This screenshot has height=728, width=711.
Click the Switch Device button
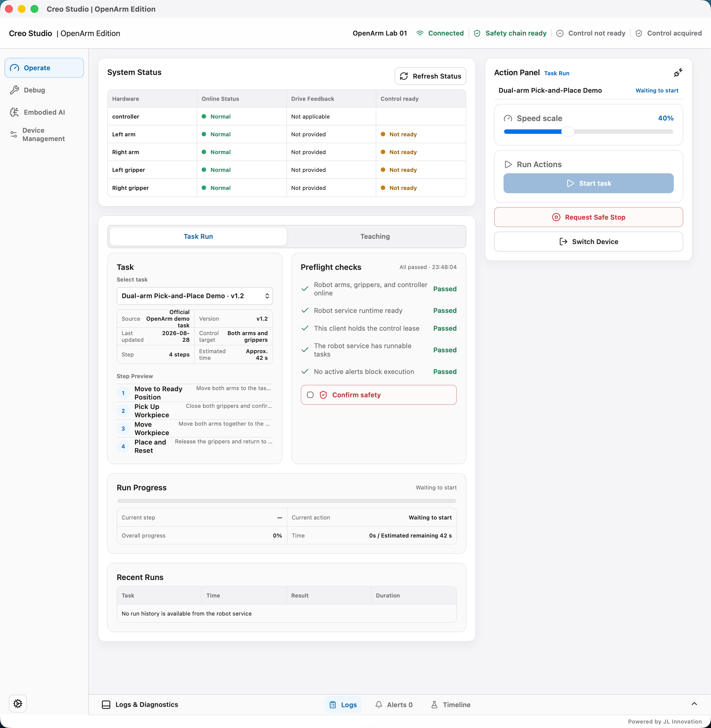588,242
